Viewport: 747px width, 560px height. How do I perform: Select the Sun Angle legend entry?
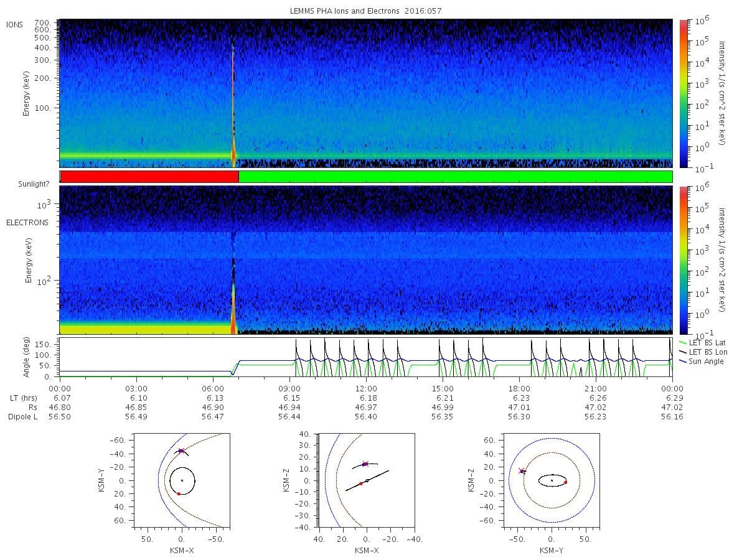click(702, 362)
